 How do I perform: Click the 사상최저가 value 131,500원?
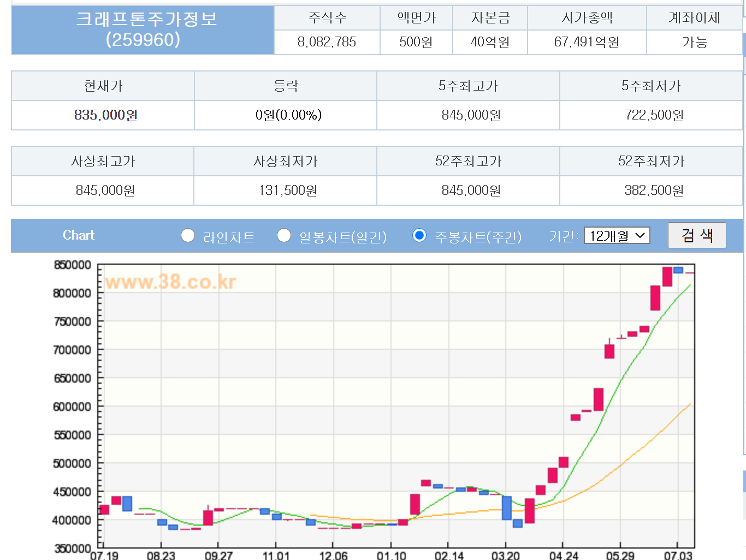click(288, 190)
